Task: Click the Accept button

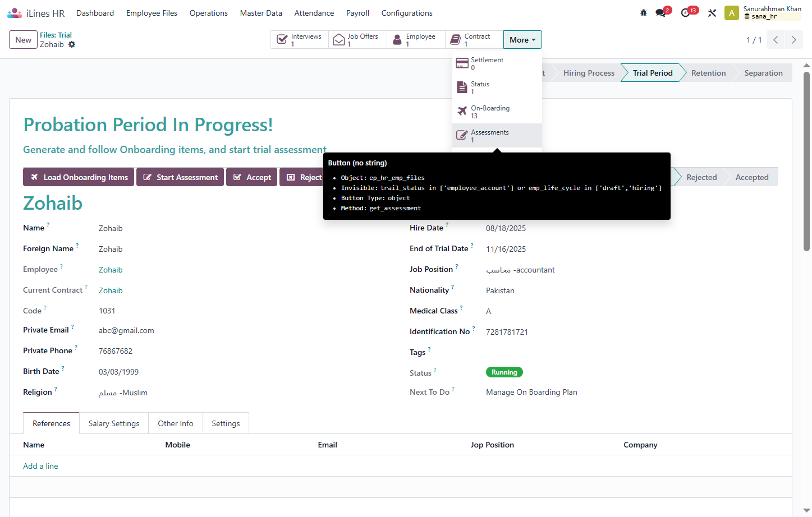Action: [252, 177]
